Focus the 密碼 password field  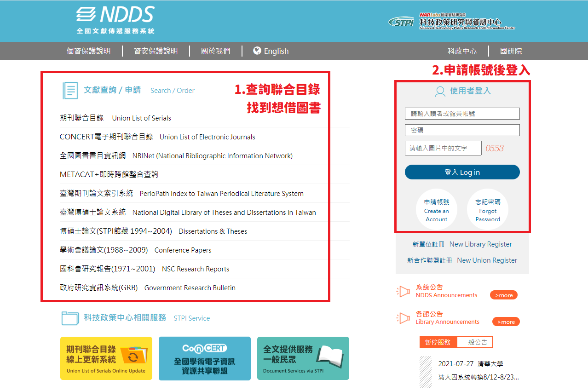(462, 130)
